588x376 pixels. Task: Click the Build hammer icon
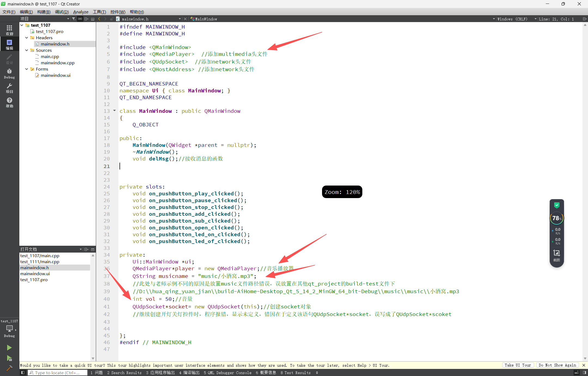pos(9,368)
